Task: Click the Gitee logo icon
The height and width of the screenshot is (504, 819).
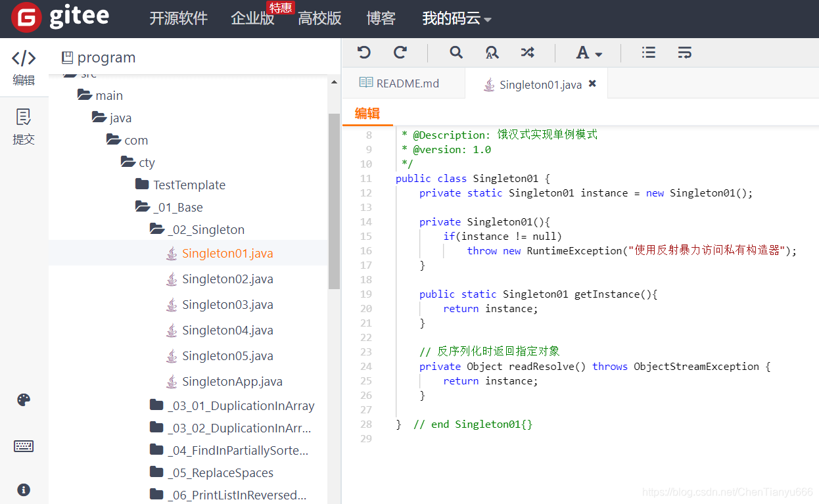Action: point(27,18)
